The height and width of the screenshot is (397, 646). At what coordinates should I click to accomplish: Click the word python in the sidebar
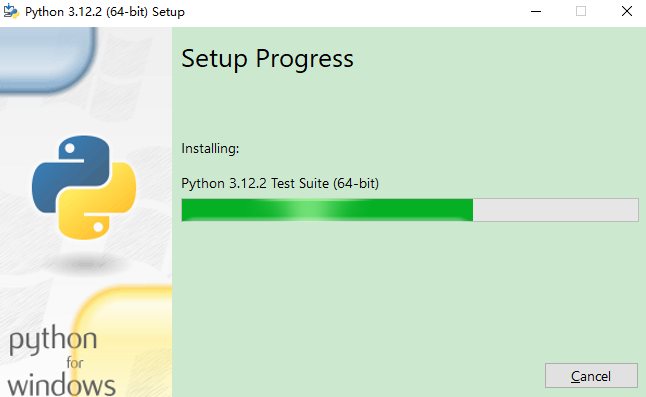tap(53, 340)
